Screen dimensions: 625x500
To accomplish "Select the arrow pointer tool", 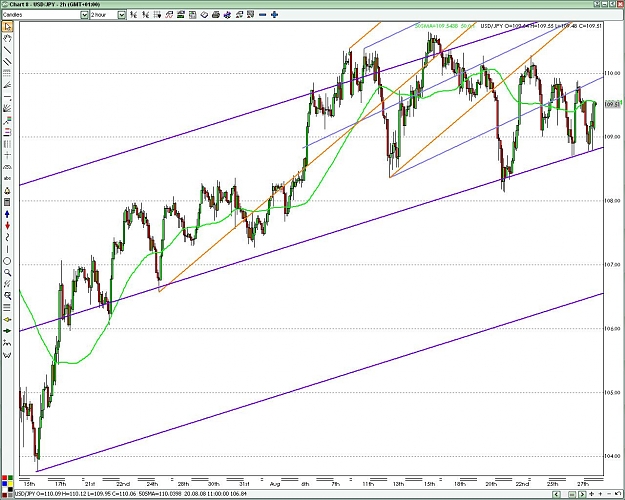I will (7, 27).
